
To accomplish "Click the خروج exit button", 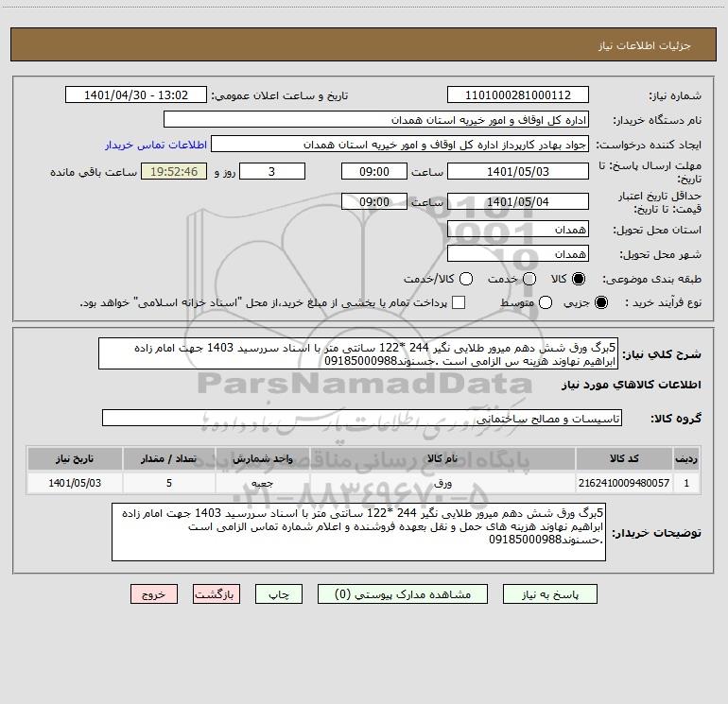I will [154, 594].
